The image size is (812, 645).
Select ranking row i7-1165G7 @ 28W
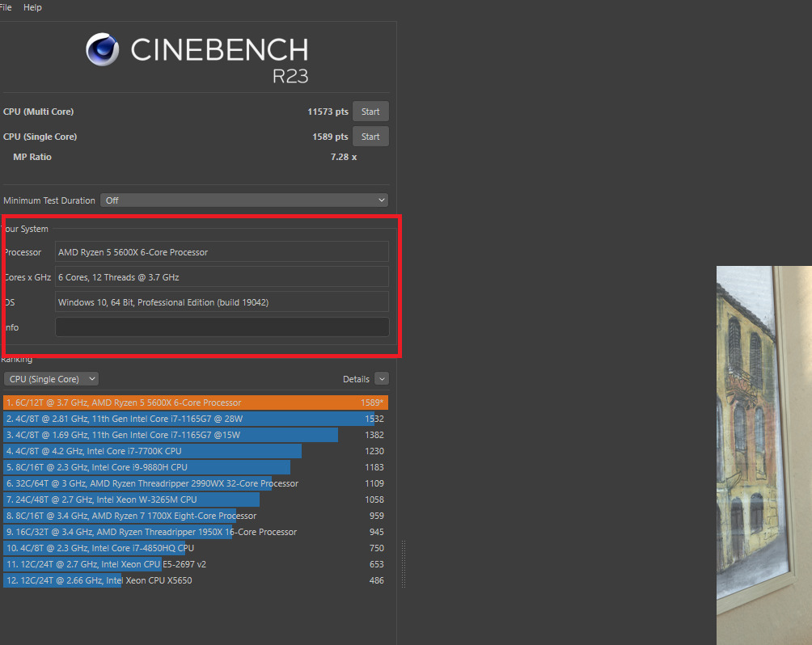195,419
